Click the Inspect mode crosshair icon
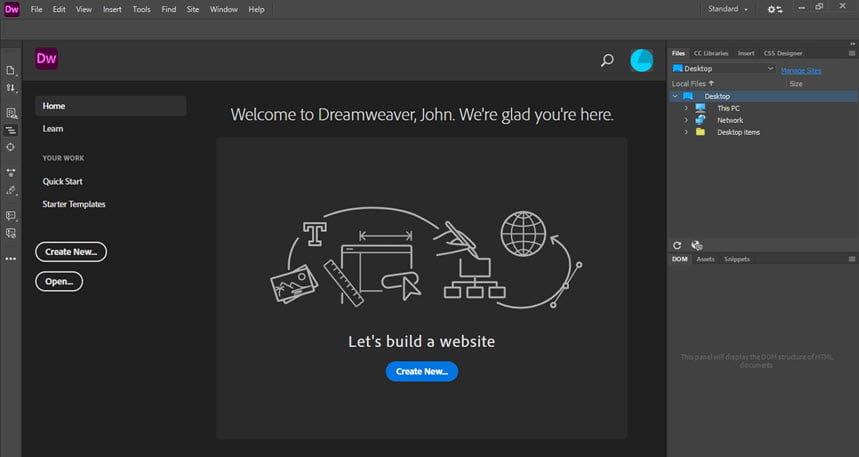 click(x=10, y=147)
